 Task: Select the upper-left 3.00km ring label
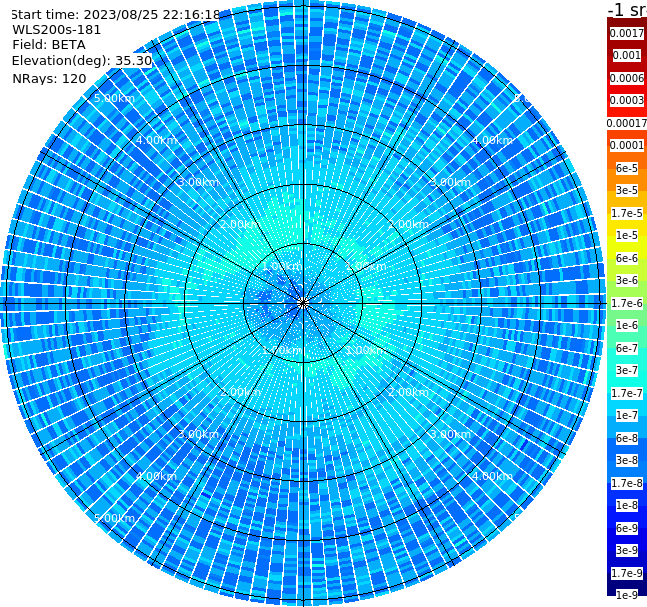(198, 182)
